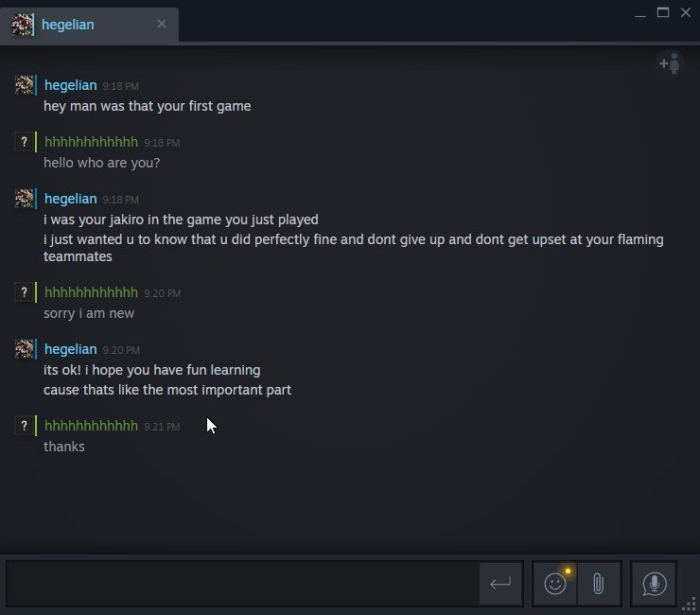This screenshot has width=700, height=615.
Task: Click hhhhhhhhhhhh username above 'thanks'
Action: click(x=91, y=426)
